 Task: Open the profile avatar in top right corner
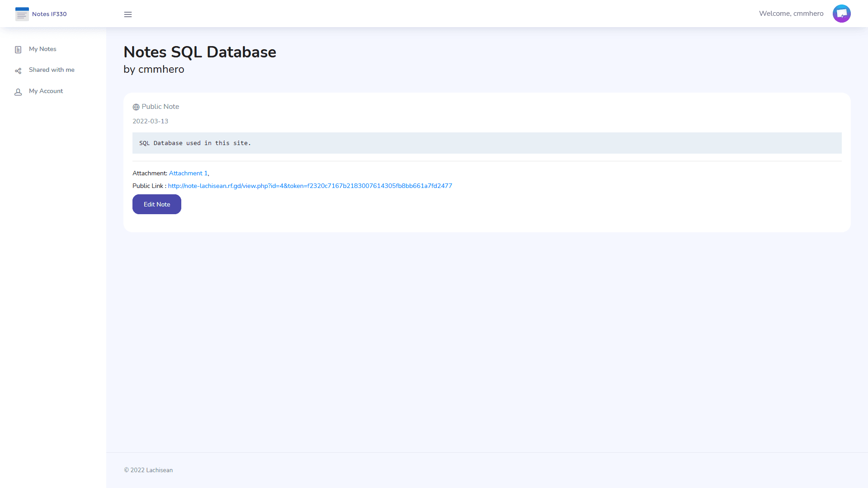(841, 13)
